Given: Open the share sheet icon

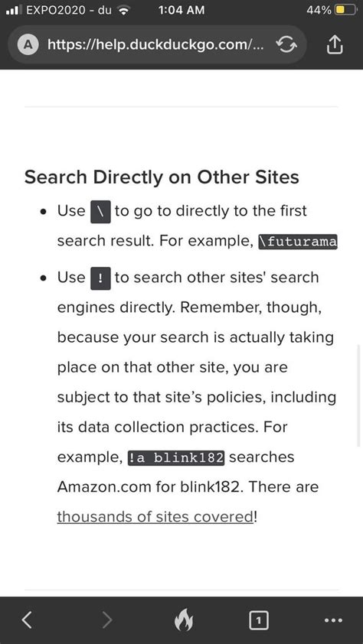Looking at the screenshot, I should [334, 44].
